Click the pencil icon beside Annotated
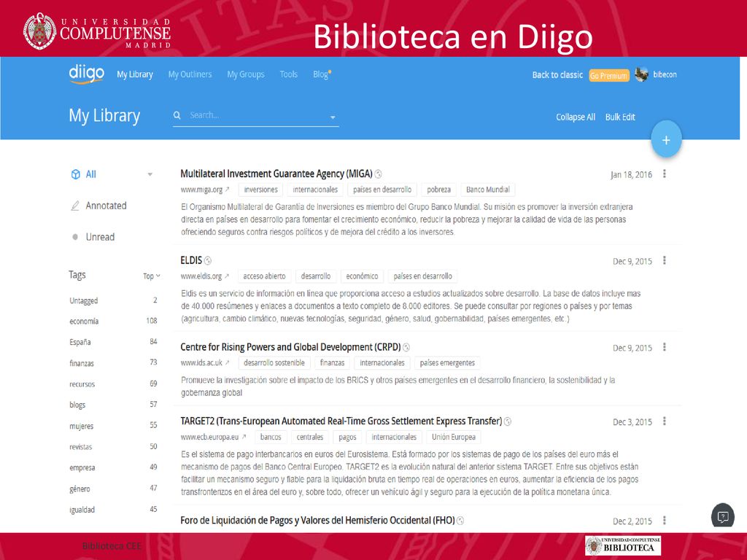747x560 pixels. coord(75,206)
